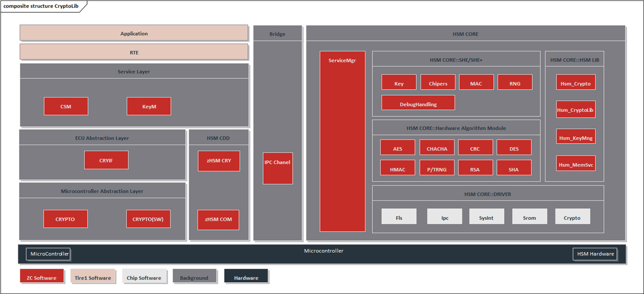Select the Tire1 Software legend swatch
This screenshot has width=644, height=294.
(x=92, y=277)
